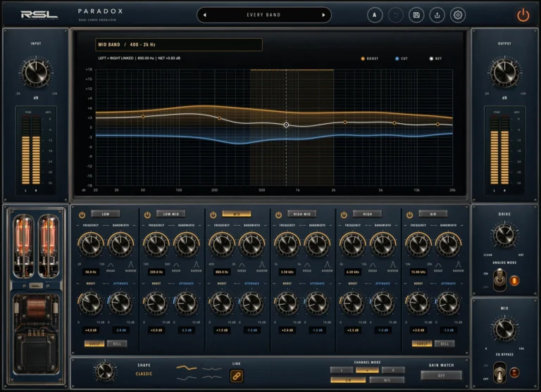The image size is (541, 392).
Task: Click the chain Link icon
Action: coord(237,376)
